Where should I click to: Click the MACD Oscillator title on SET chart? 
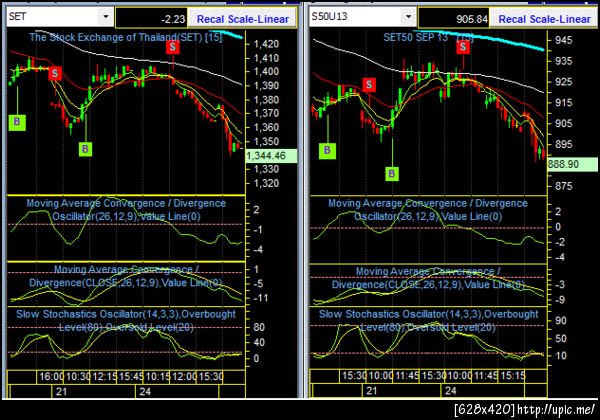click(126, 210)
